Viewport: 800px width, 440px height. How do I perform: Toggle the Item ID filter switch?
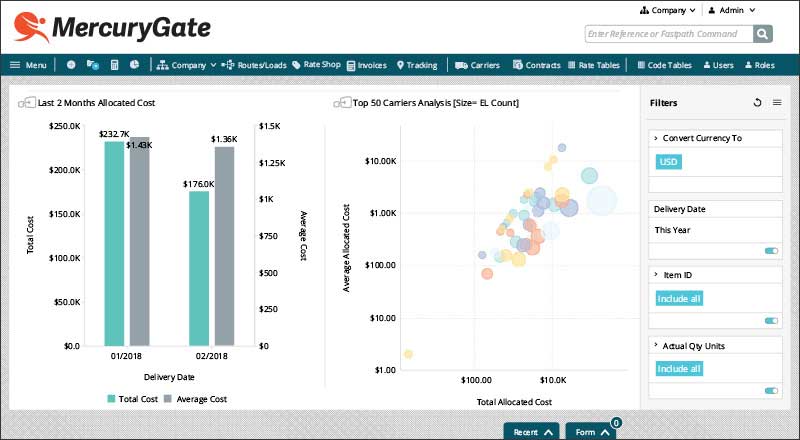(771, 321)
